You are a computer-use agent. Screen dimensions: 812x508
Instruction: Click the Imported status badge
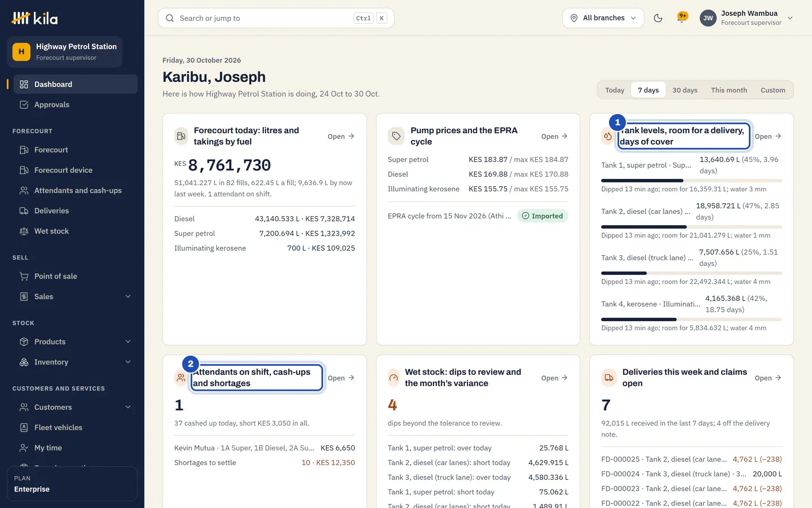pyautogui.click(x=542, y=216)
